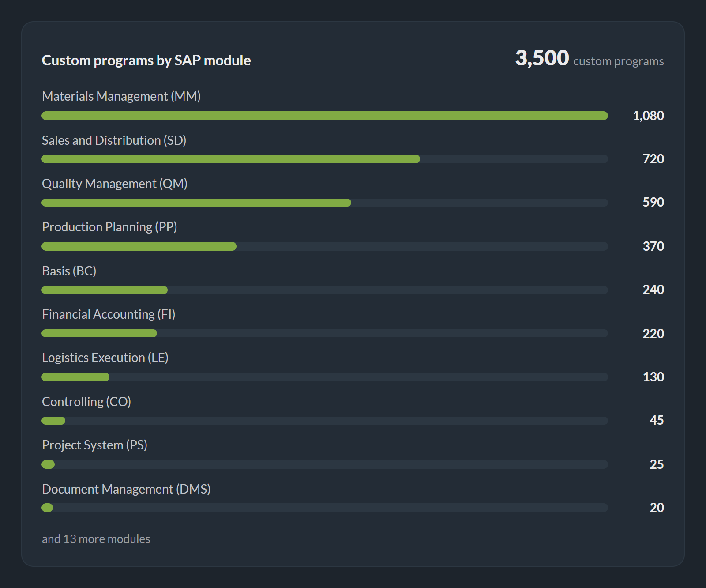The image size is (706, 588).
Task: Click the Basis (BC) bar
Action: click(325, 290)
